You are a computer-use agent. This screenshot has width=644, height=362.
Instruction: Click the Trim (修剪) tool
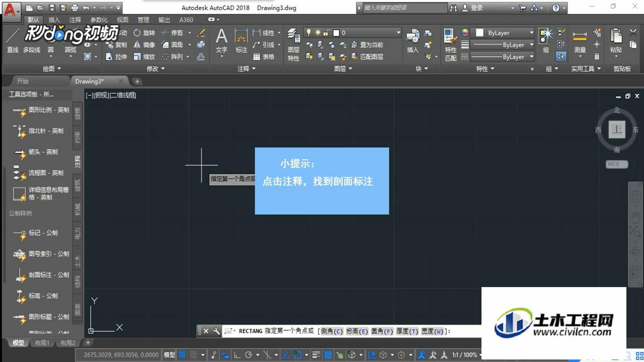(172, 33)
